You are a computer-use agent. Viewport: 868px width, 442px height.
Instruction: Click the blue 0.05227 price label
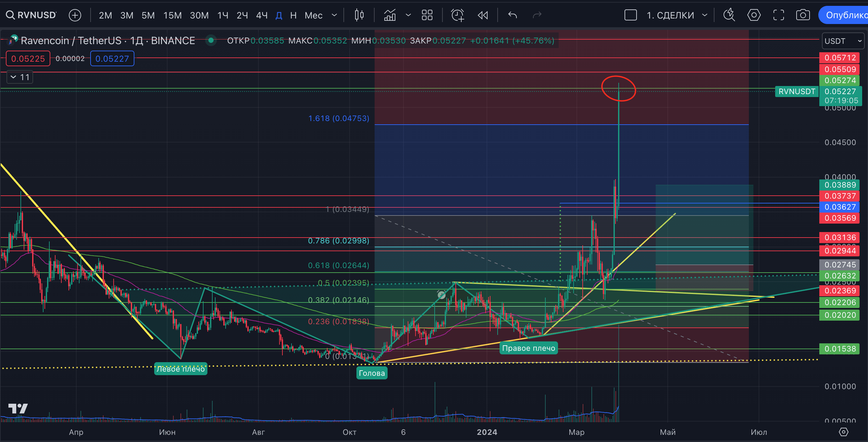pos(112,58)
